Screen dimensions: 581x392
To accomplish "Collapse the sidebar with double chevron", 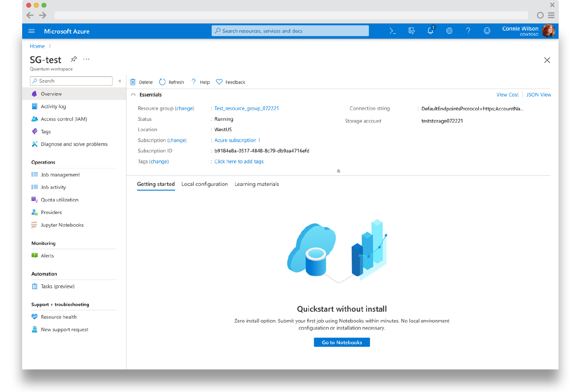I will coord(120,81).
